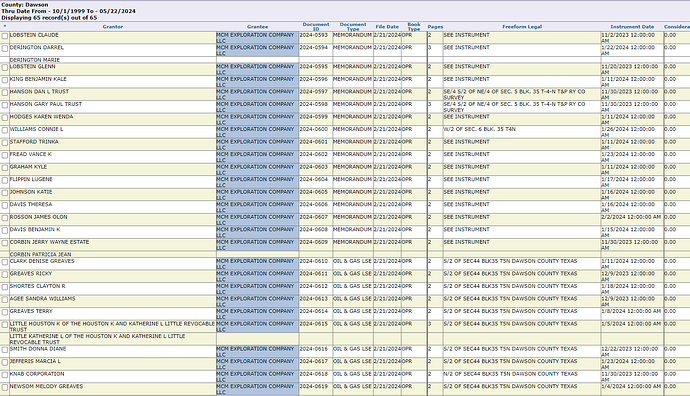Tick the WILLIAMS CONNIE L row checkbox
Screen dimensions: 690x396
[4, 130]
